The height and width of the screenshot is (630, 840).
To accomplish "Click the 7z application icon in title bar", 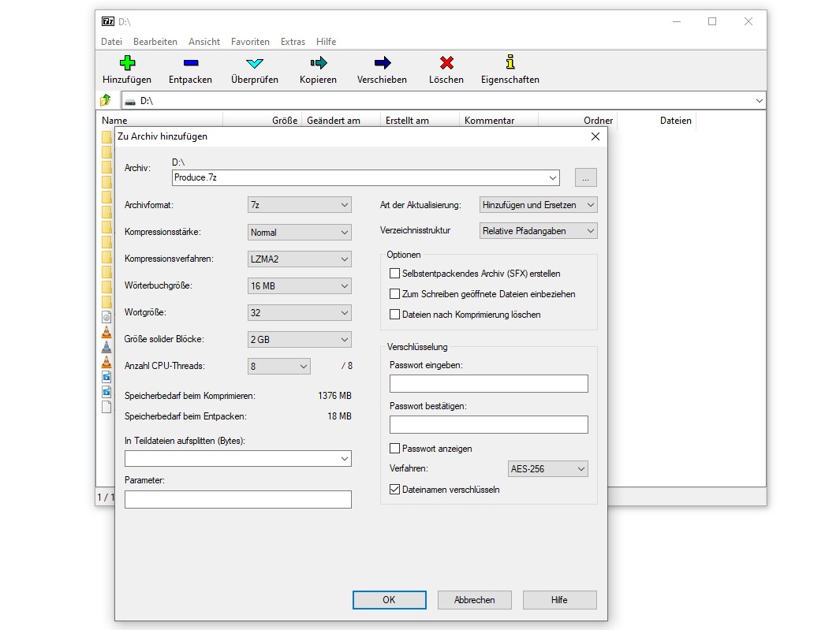I will pyautogui.click(x=108, y=21).
